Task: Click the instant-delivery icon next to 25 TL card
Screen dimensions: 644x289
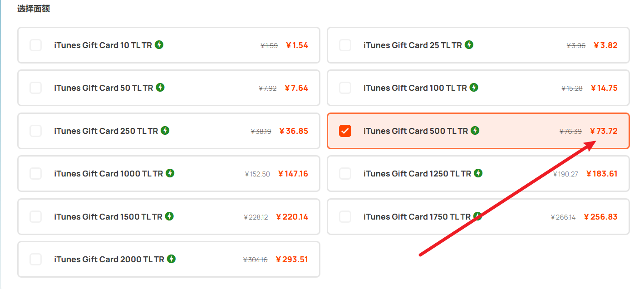Action: coord(469,44)
